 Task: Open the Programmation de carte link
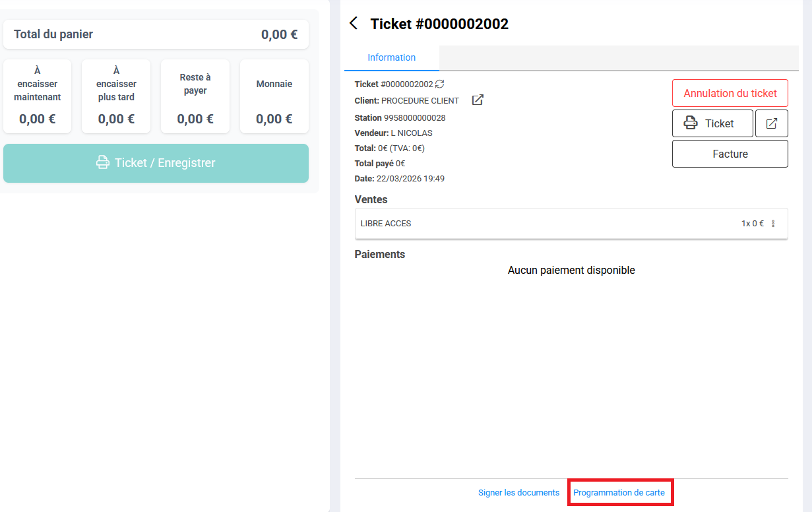(619, 493)
